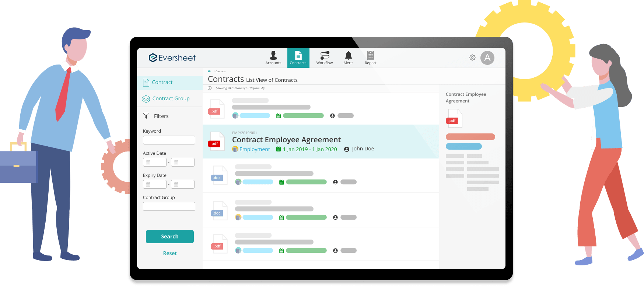Click the Reset link
The width and height of the screenshot is (644, 286).
click(170, 253)
